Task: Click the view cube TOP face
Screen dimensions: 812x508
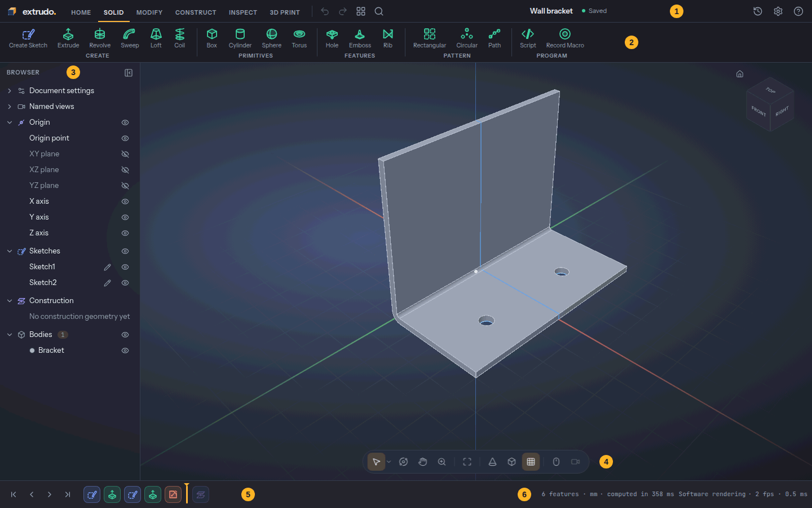Action: point(770,90)
